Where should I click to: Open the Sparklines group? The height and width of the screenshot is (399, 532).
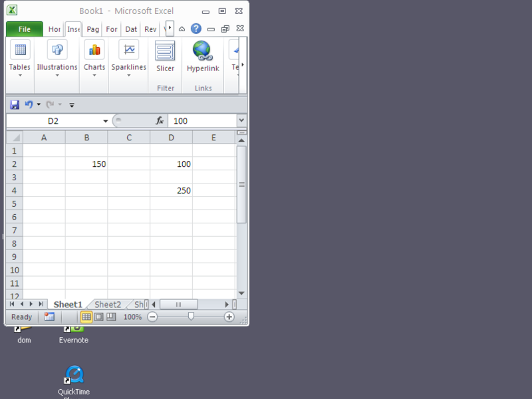tap(128, 58)
